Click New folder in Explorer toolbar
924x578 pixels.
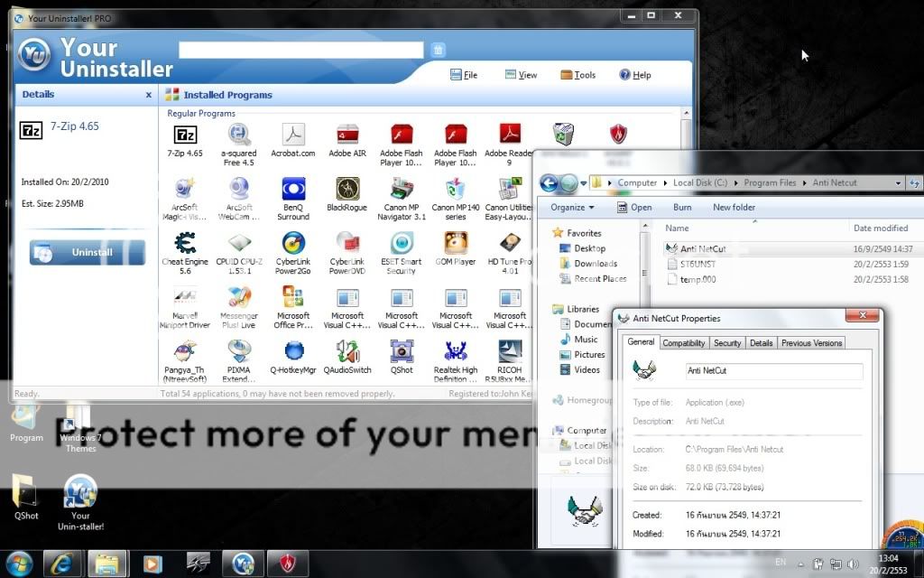(x=734, y=207)
